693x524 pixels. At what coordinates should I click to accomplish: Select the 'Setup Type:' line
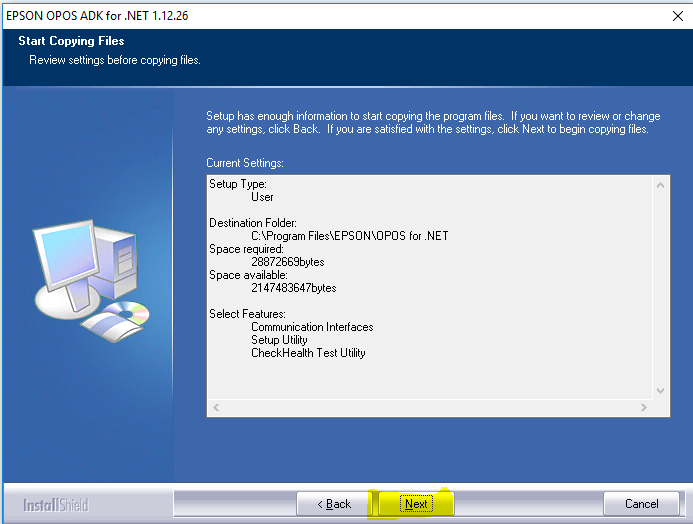pyautogui.click(x=238, y=184)
